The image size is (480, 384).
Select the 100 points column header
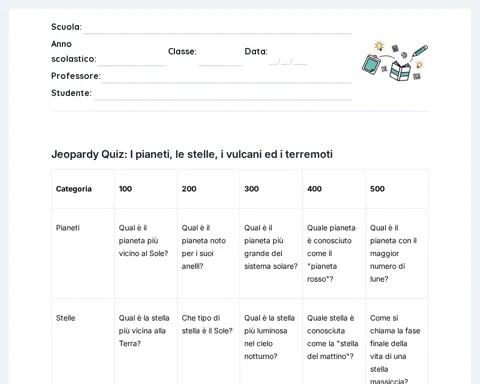point(146,189)
